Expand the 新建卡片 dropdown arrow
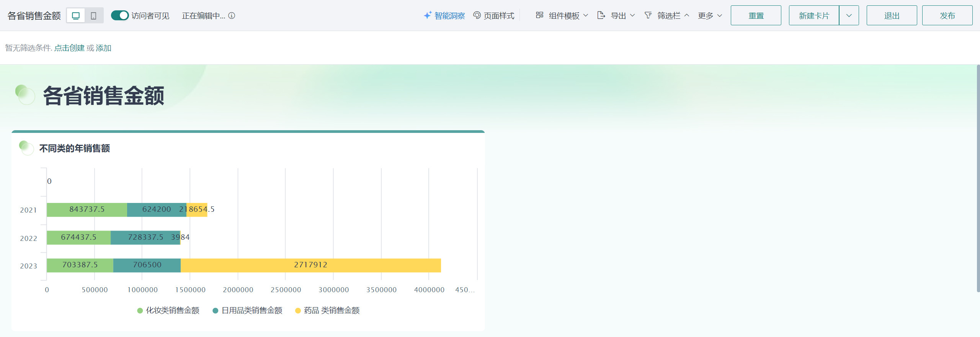The height and width of the screenshot is (337, 980). 849,16
